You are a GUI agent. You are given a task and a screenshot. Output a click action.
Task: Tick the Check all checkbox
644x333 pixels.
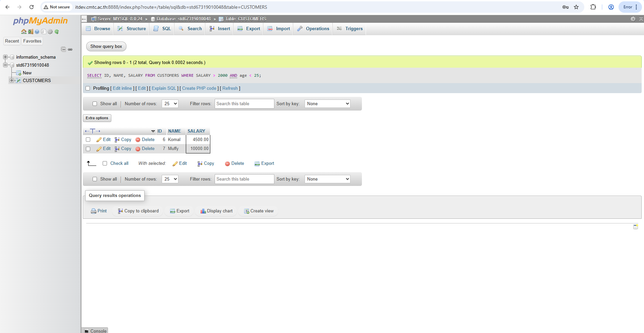click(x=105, y=163)
